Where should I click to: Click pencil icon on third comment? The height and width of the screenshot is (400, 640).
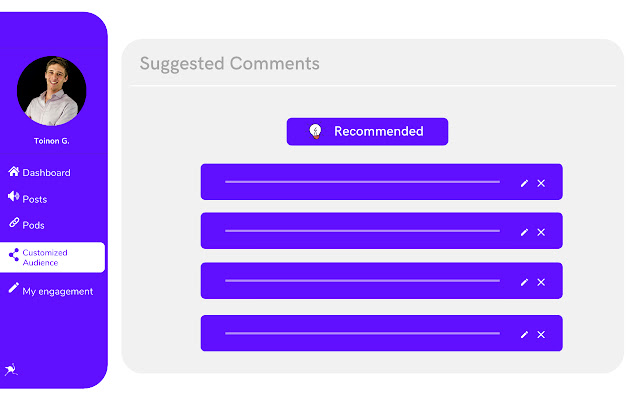(524, 282)
